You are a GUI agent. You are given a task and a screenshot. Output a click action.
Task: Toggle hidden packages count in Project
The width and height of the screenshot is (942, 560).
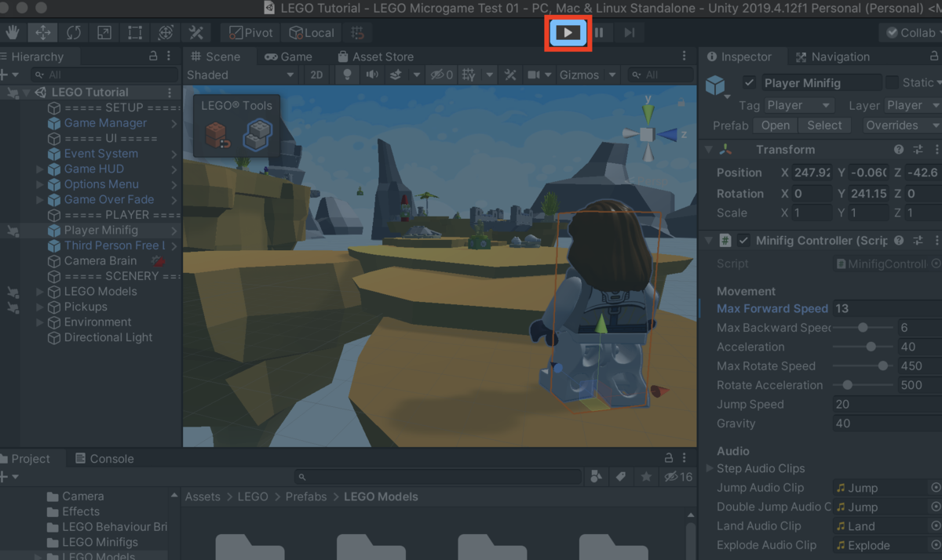point(678,477)
